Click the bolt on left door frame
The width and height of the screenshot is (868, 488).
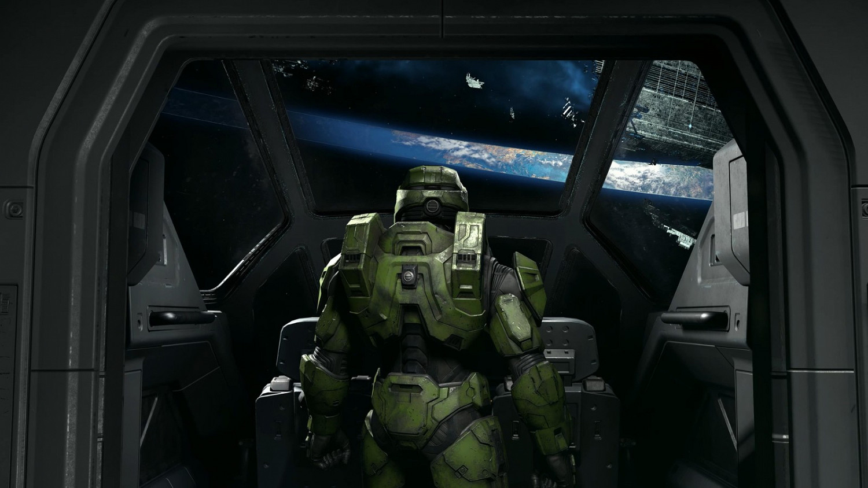tap(12, 209)
